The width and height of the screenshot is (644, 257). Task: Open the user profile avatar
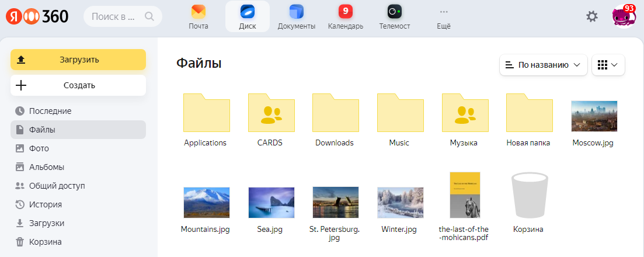(x=623, y=16)
